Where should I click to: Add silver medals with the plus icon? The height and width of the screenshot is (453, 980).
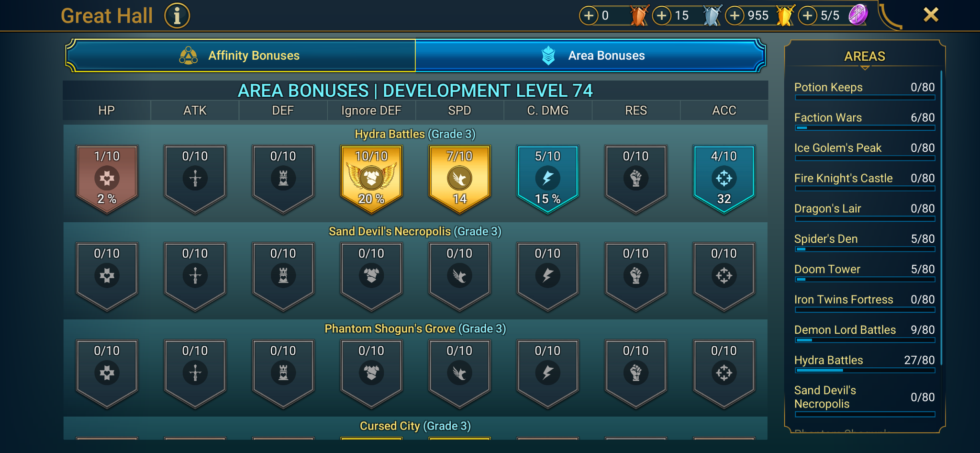click(662, 16)
